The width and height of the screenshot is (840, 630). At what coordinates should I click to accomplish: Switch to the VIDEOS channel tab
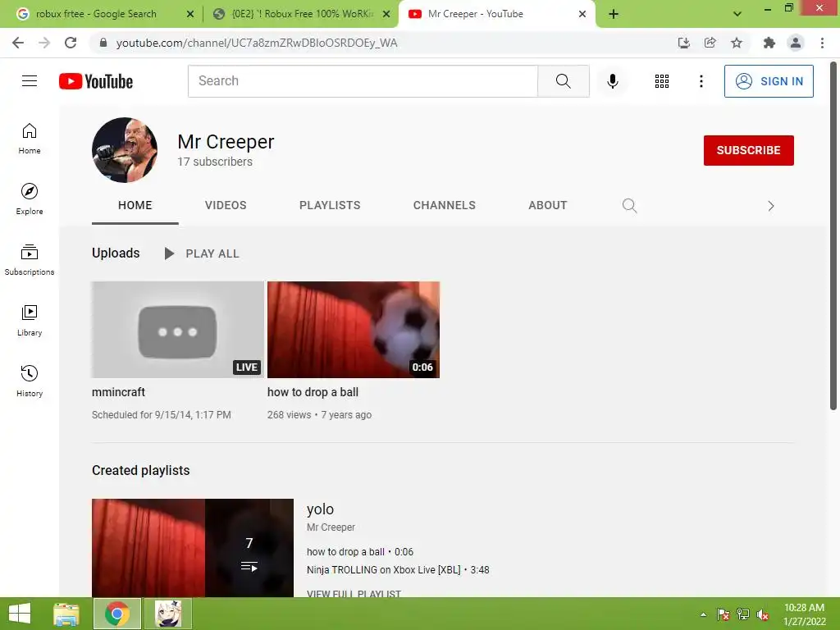226,205
